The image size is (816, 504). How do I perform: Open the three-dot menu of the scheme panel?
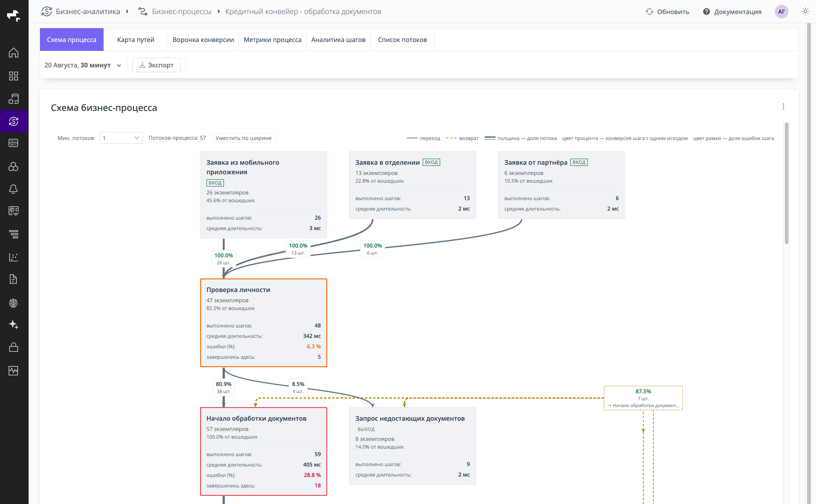coord(783,107)
